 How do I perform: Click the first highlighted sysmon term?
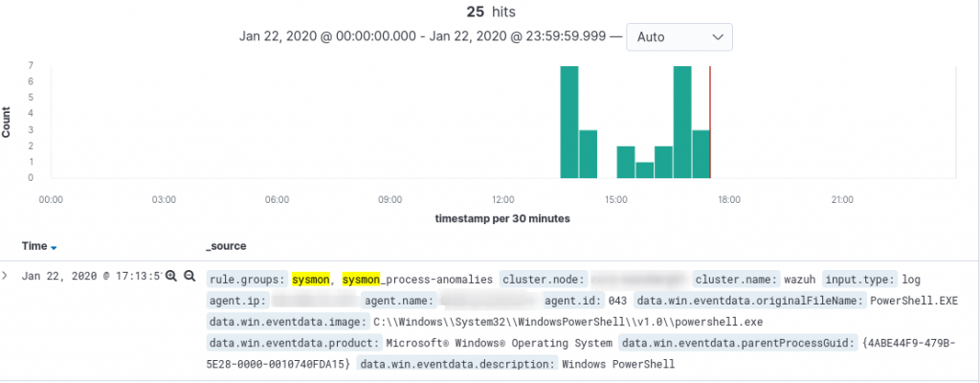(x=310, y=280)
